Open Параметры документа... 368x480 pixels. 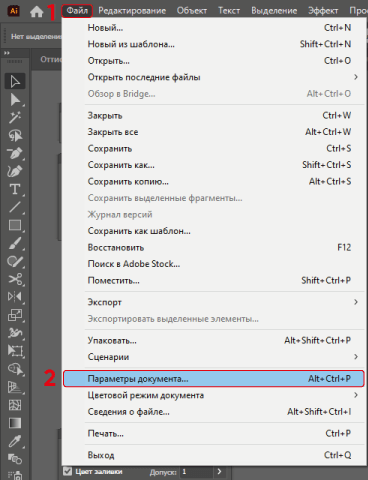click(x=213, y=379)
